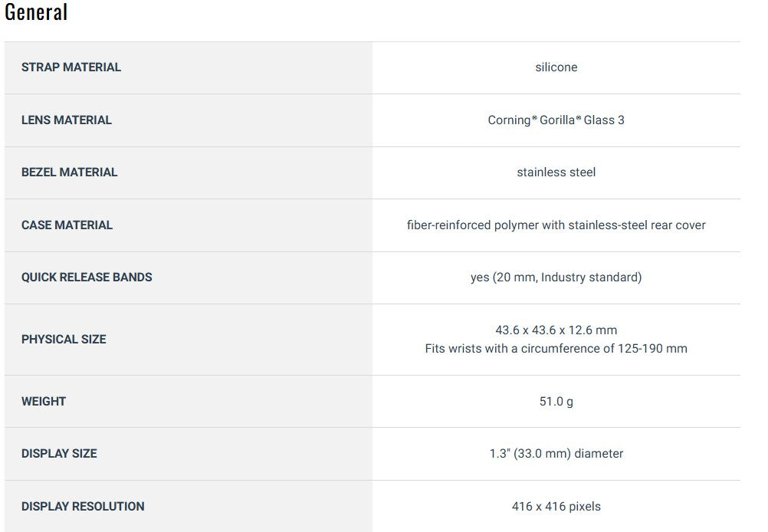The height and width of the screenshot is (532, 768).
Task: Select the 43.6 x 43.6 x 12.6 mm dimensions
Action: 556,330
